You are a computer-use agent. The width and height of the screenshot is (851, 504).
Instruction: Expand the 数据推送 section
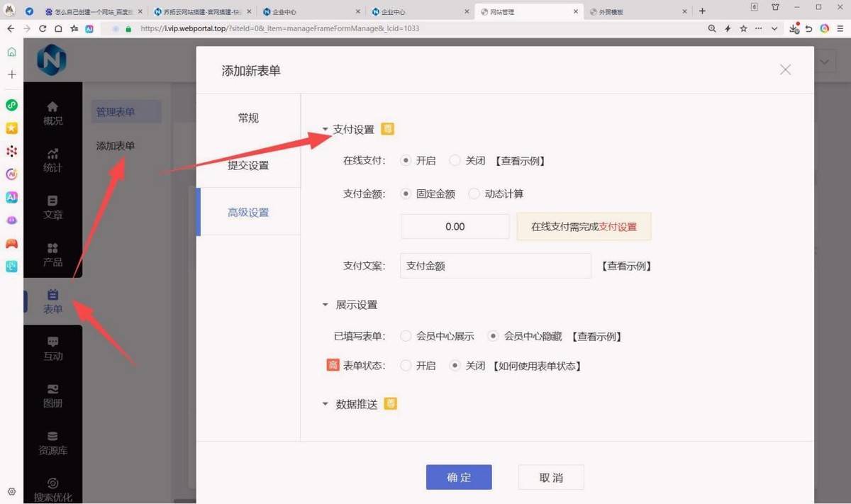tap(326, 404)
